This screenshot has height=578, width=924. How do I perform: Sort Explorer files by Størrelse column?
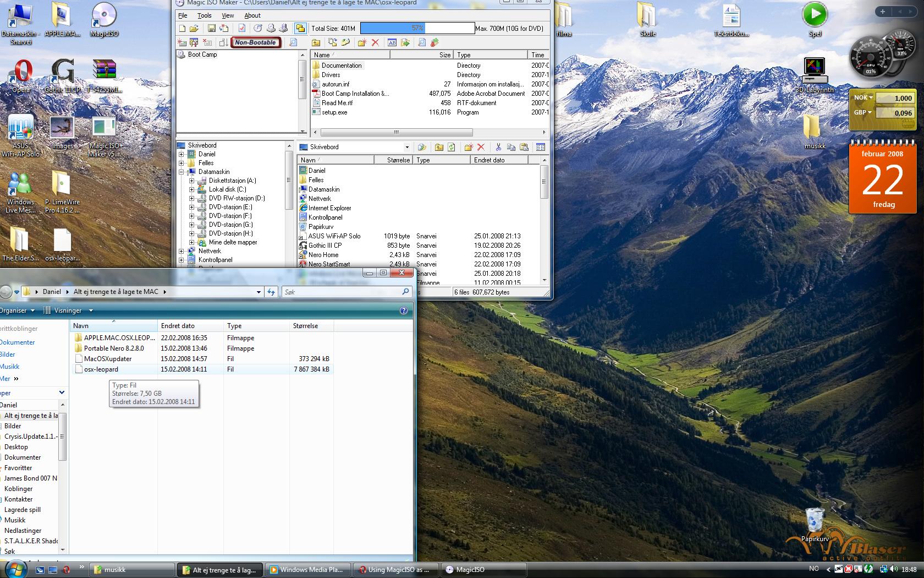312,326
